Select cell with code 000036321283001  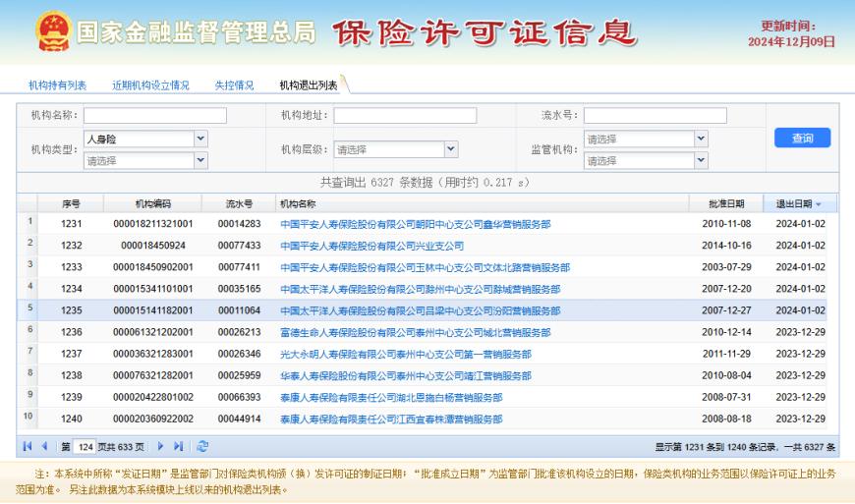(x=153, y=354)
